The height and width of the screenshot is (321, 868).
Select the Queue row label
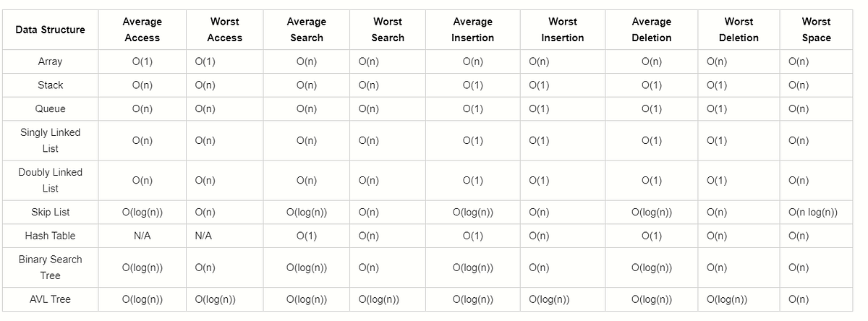pos(51,108)
